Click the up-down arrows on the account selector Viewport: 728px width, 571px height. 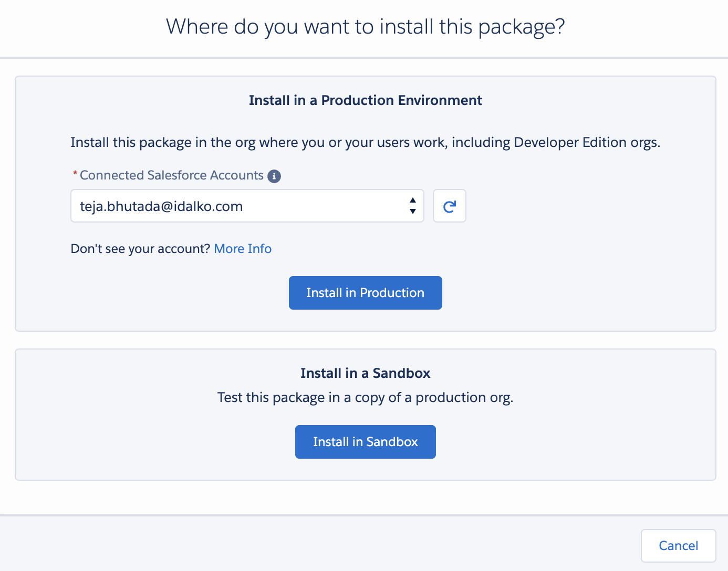pos(413,206)
